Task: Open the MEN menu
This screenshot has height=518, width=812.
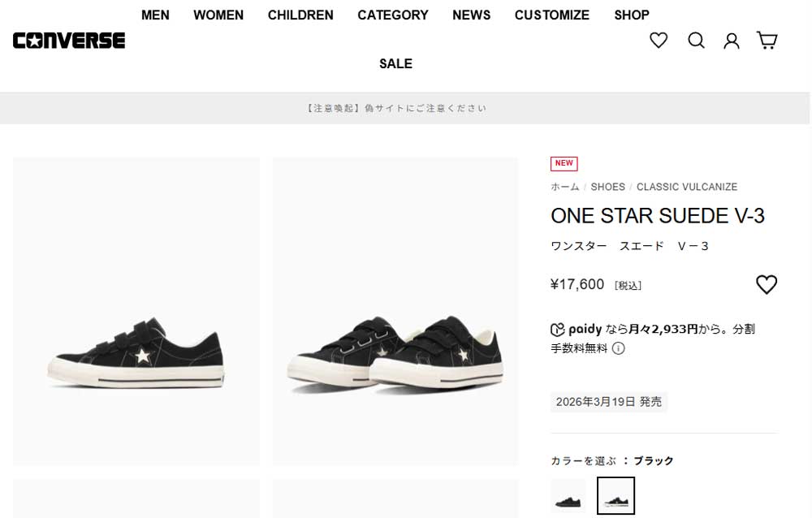Action: [155, 15]
